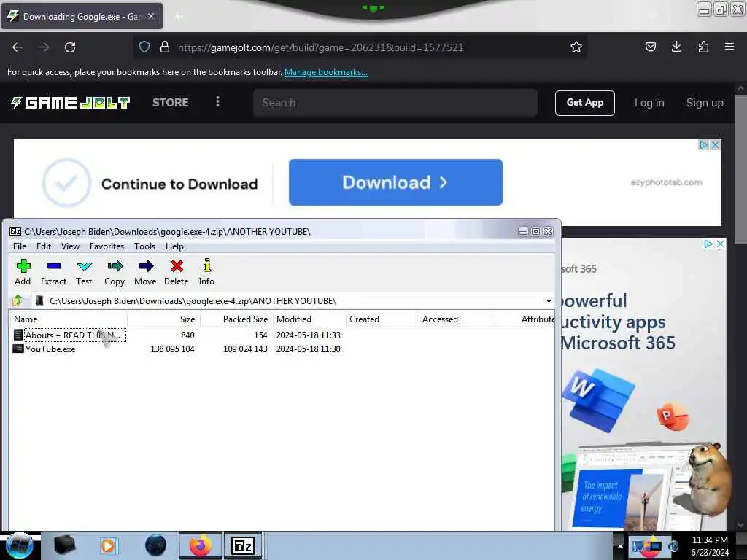Open the Help menu in 7-Zip
This screenshot has width=747, height=560.
[x=174, y=246]
